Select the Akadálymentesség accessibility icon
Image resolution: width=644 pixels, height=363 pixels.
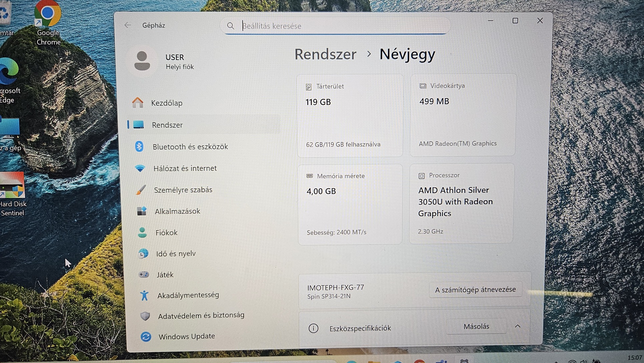tap(144, 295)
